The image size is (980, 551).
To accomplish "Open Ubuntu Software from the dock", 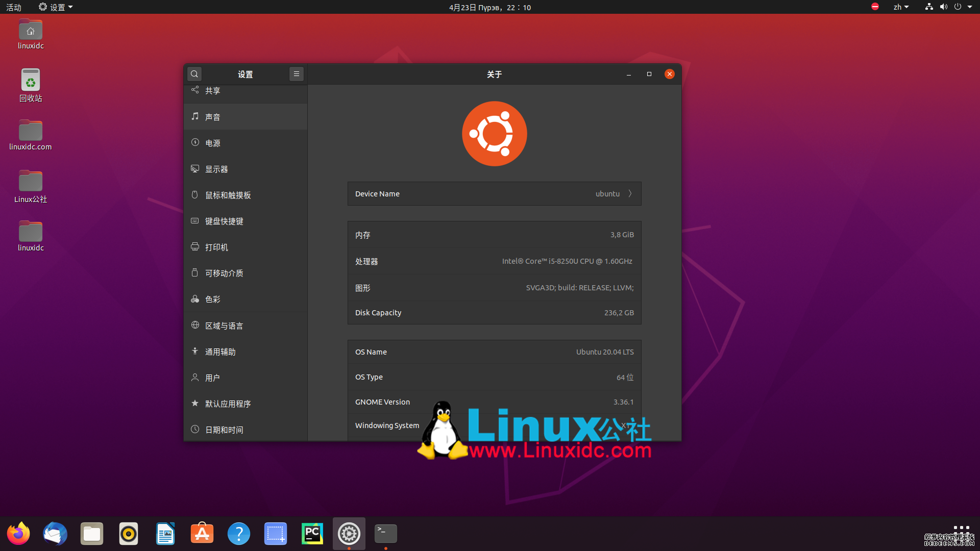I will pos(202,534).
